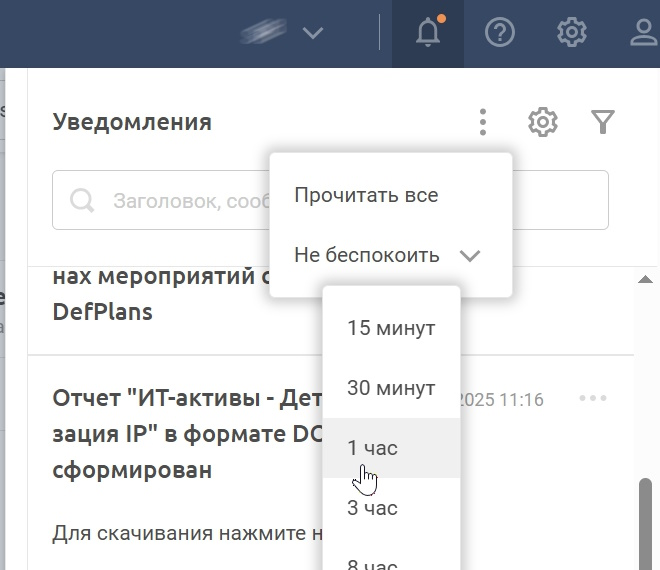This screenshot has height=570, width=660.
Task: Click the vertical three-dots menu in Уведомления
Action: coord(483,123)
